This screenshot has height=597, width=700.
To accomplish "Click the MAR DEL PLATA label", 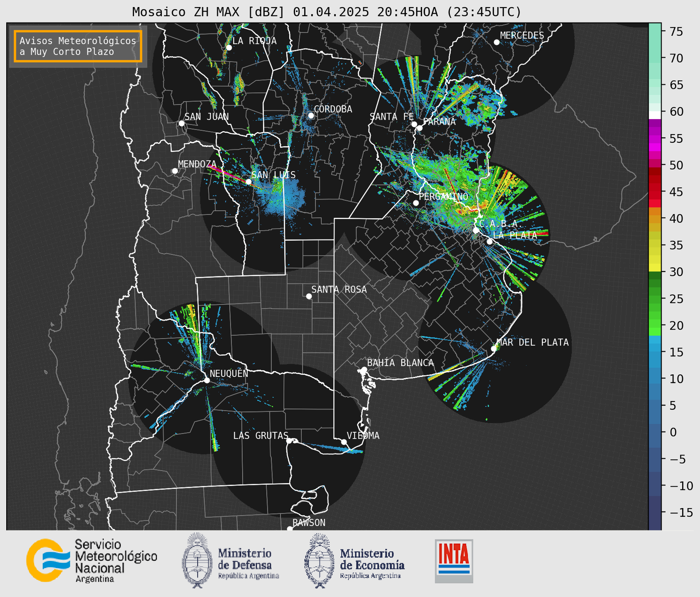I will pyautogui.click(x=532, y=343).
